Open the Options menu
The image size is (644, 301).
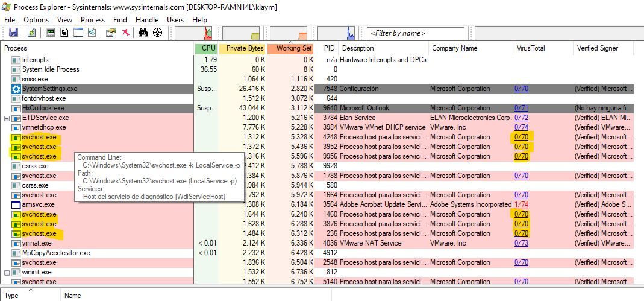click(x=36, y=20)
